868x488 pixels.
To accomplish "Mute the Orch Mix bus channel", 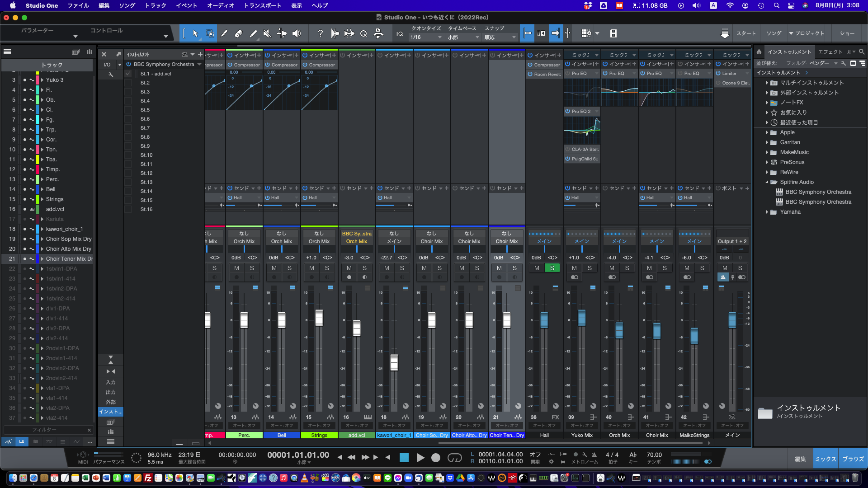I will coord(612,268).
